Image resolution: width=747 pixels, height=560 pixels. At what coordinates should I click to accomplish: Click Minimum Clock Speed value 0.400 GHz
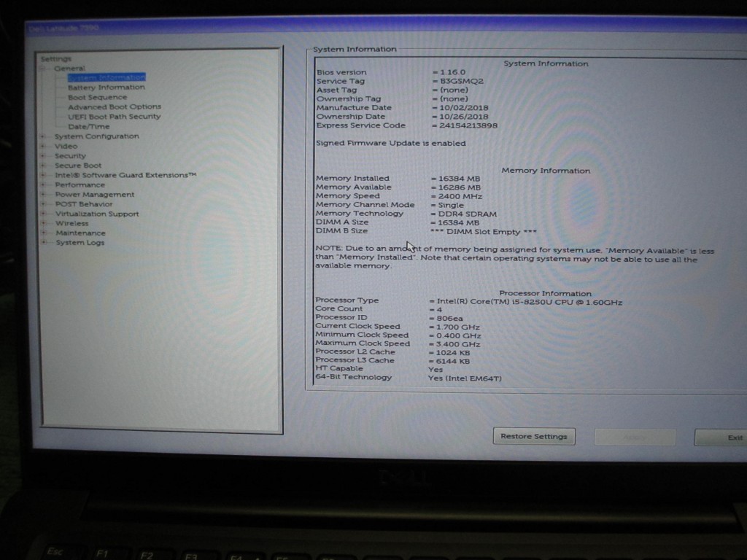(x=458, y=335)
